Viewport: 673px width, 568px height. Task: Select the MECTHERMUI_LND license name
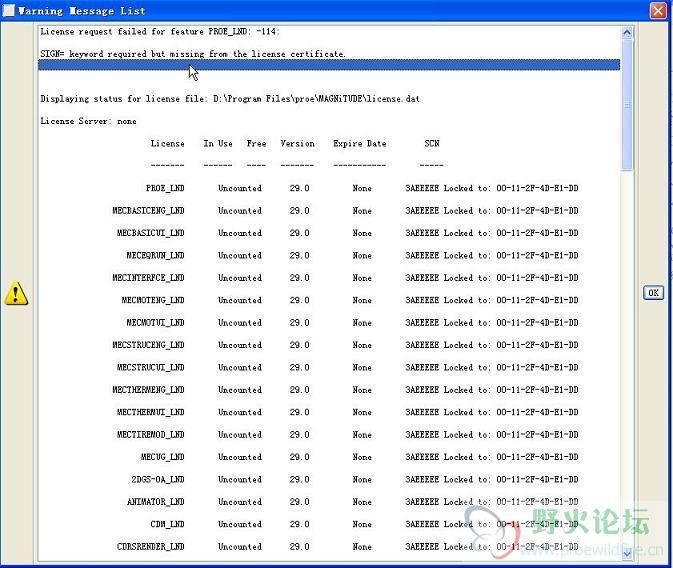pyautogui.click(x=151, y=412)
